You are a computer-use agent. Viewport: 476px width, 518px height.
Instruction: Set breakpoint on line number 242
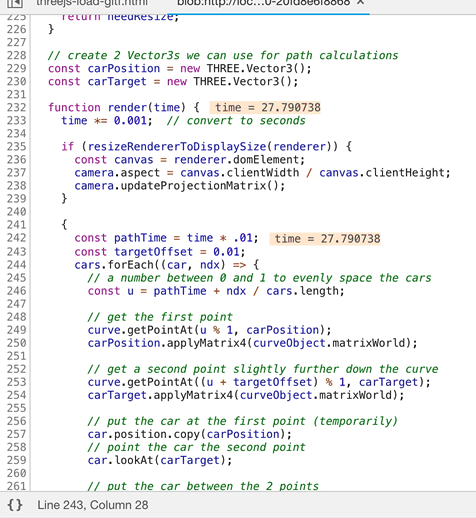[16, 238]
